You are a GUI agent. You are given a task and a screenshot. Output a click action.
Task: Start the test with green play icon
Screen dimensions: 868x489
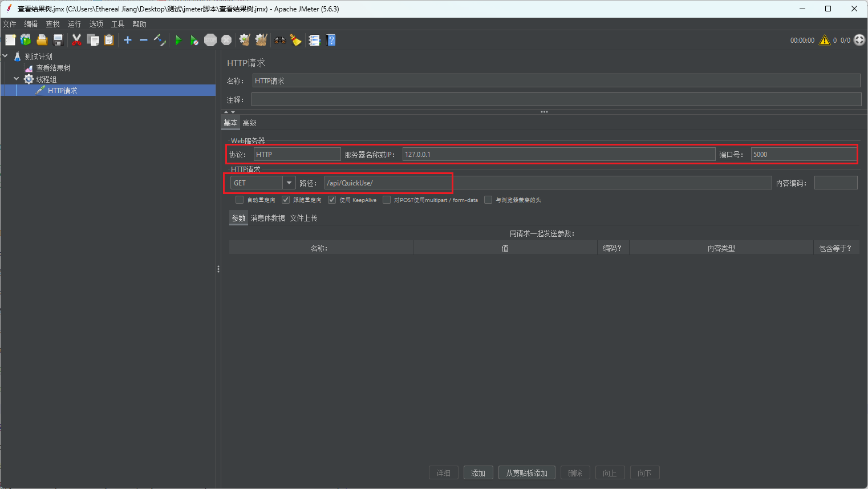click(x=179, y=40)
